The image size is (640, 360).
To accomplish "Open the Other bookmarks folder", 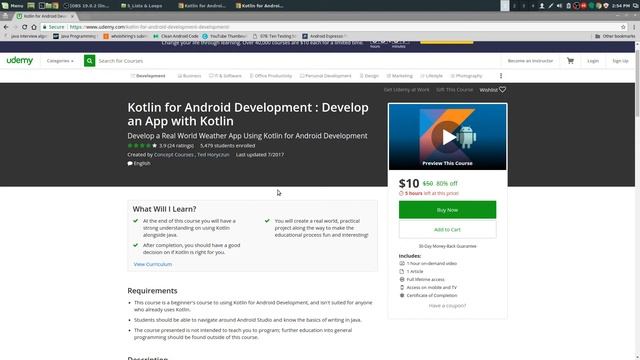I will (615, 36).
